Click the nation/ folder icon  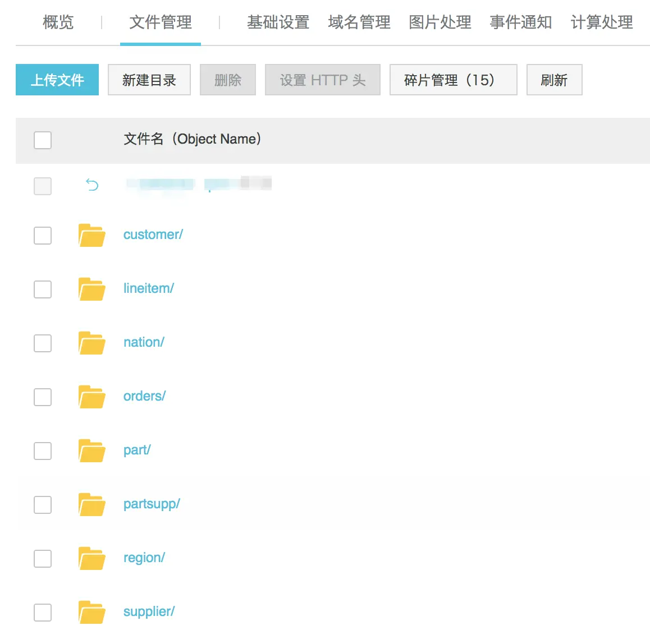point(91,343)
